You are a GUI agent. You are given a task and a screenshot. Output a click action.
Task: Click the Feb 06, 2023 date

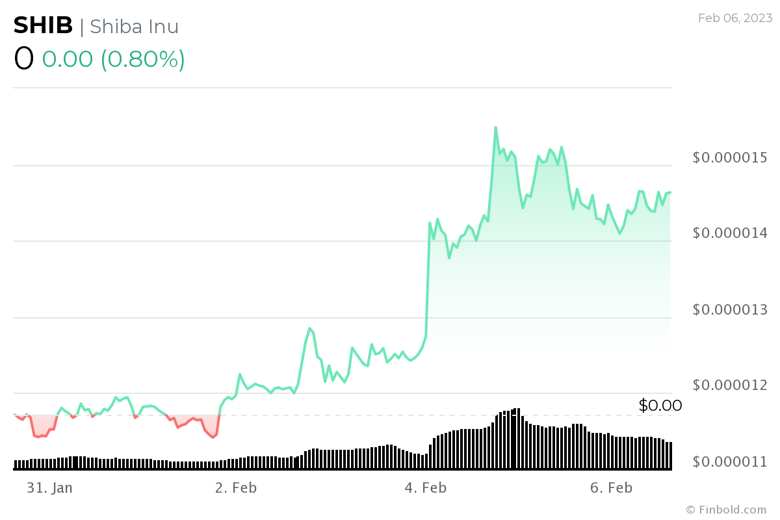pyautogui.click(x=733, y=17)
